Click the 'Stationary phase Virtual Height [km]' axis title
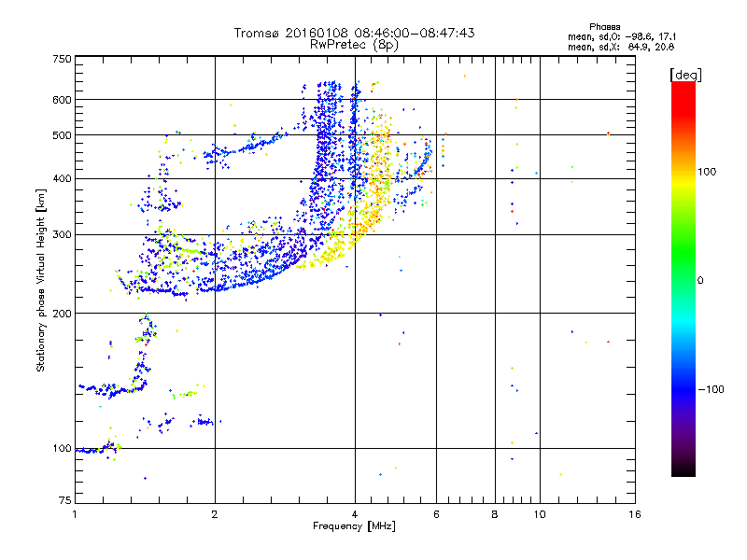747x560 pixels. pyautogui.click(x=41, y=280)
